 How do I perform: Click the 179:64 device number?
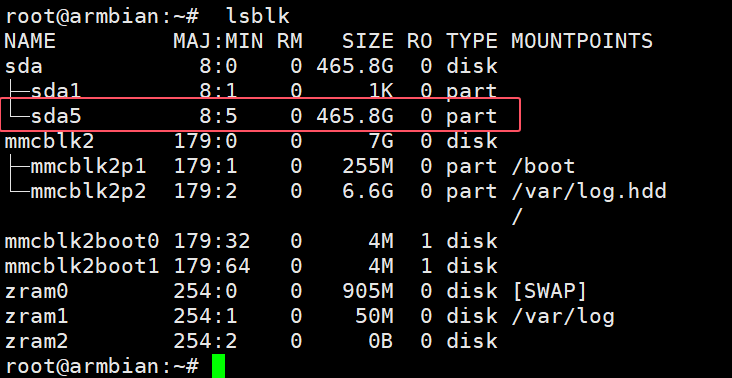tap(212, 266)
